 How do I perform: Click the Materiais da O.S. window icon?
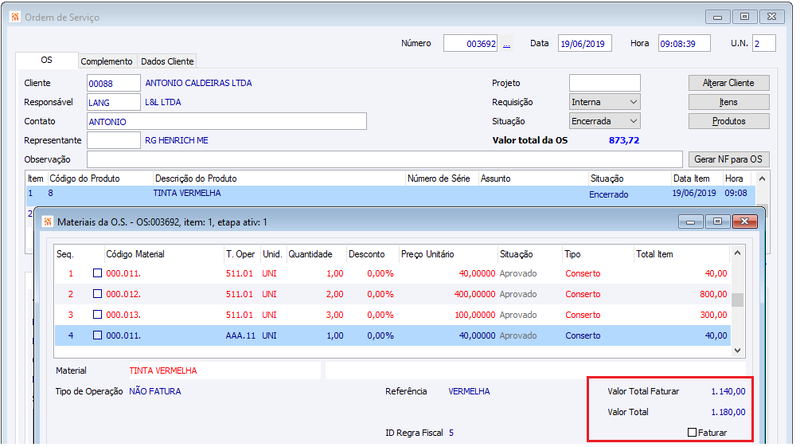point(47,221)
